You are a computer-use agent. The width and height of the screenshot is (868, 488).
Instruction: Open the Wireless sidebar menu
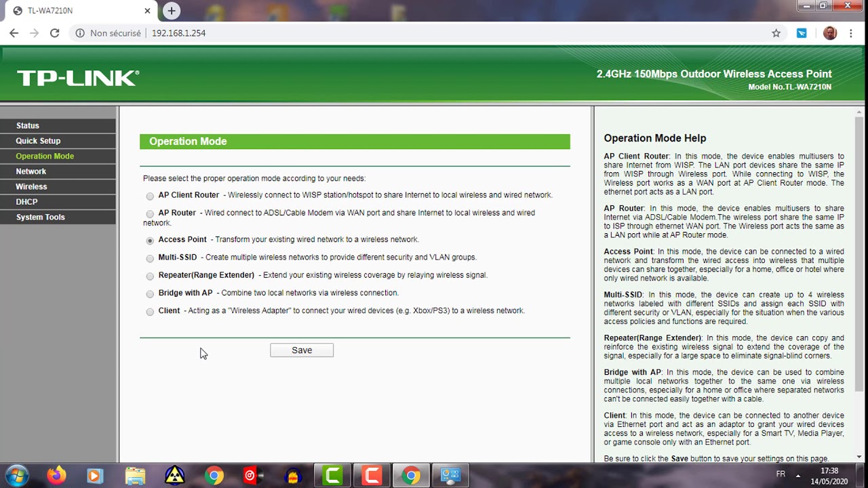[x=58, y=186]
